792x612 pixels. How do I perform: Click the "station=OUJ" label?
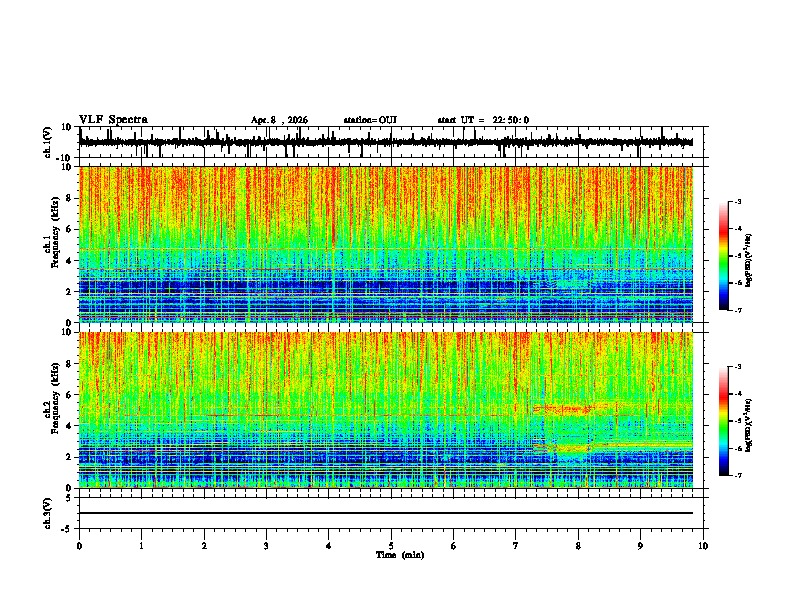coord(370,120)
